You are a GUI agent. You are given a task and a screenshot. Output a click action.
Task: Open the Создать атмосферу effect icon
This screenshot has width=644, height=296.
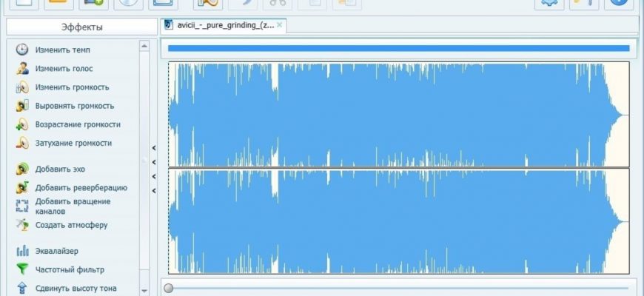[x=22, y=224]
